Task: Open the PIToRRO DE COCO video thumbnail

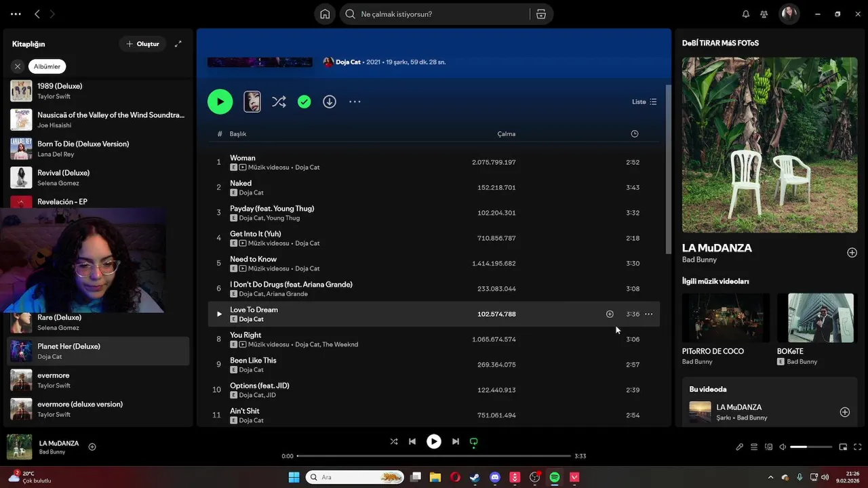Action: point(726,318)
